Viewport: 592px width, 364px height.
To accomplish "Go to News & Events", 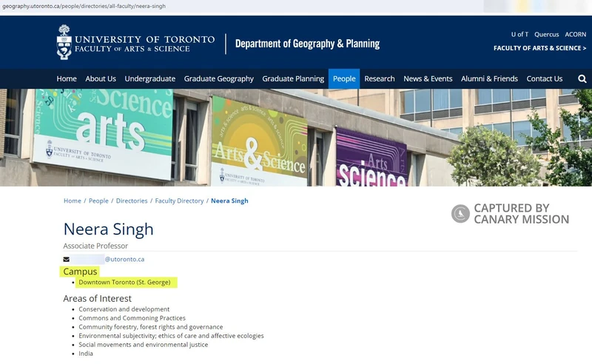I will [x=428, y=78].
